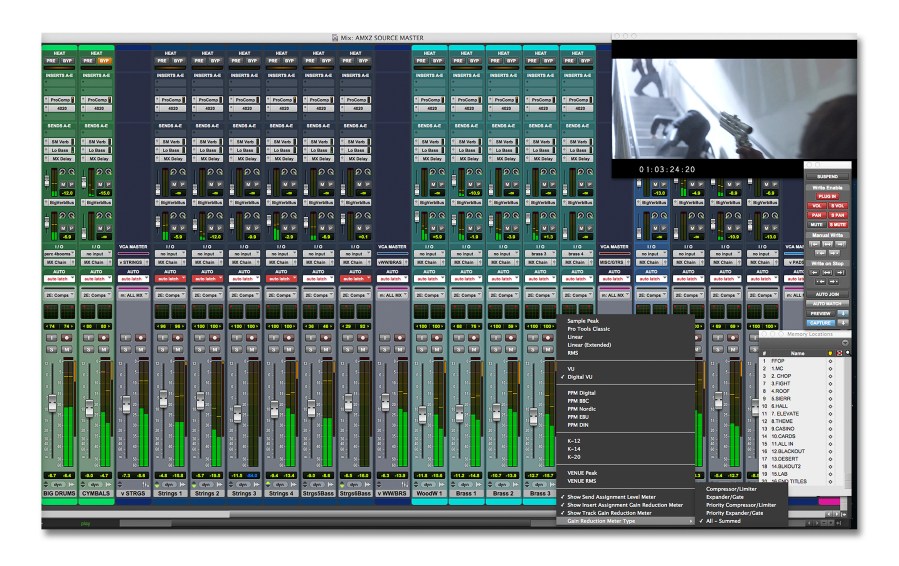Click the AUTO JOIN button
Image resolution: width=899 pixels, height=566 pixels.
[826, 294]
